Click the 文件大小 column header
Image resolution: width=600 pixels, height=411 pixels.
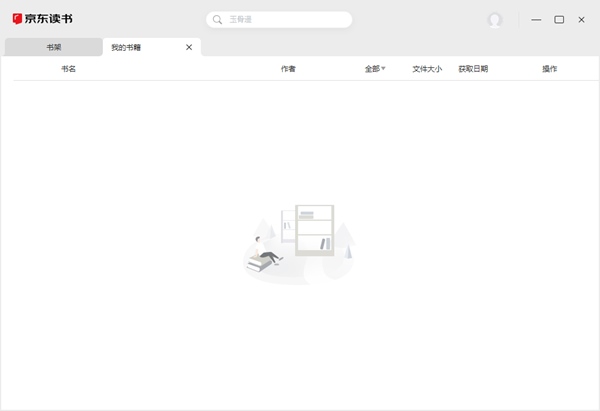click(x=427, y=69)
